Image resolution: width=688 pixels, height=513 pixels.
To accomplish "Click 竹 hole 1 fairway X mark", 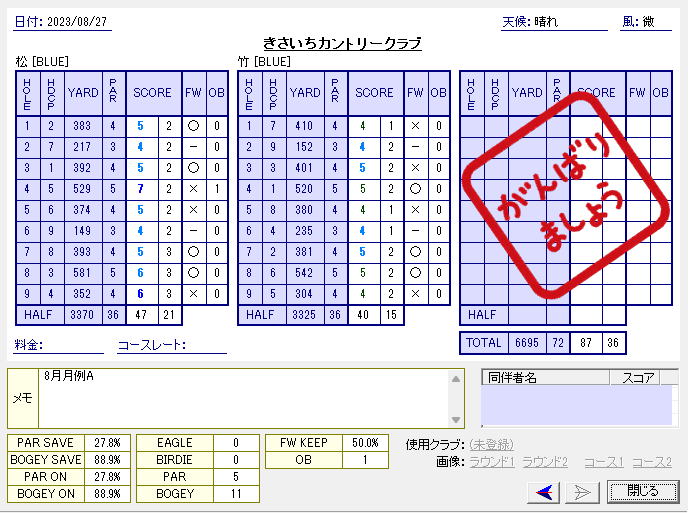I will (415, 126).
